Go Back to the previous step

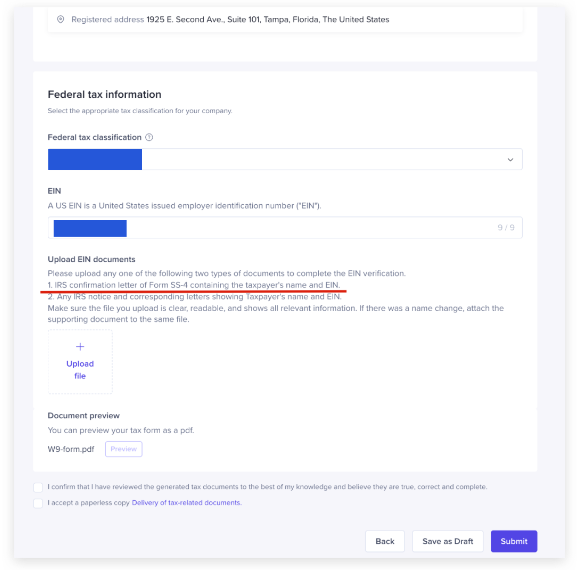pyautogui.click(x=385, y=541)
